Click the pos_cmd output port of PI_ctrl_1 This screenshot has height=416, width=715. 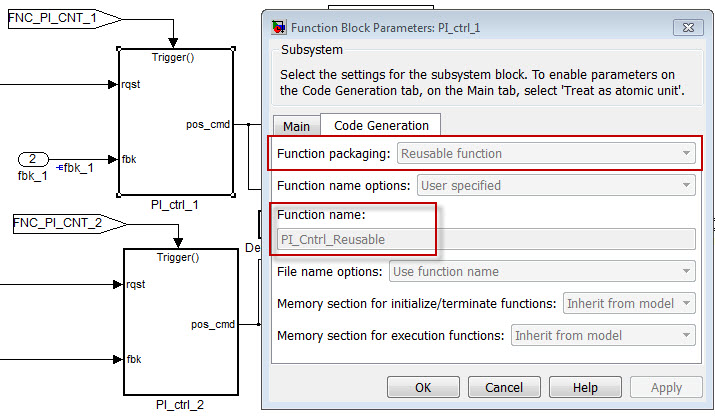click(x=209, y=125)
